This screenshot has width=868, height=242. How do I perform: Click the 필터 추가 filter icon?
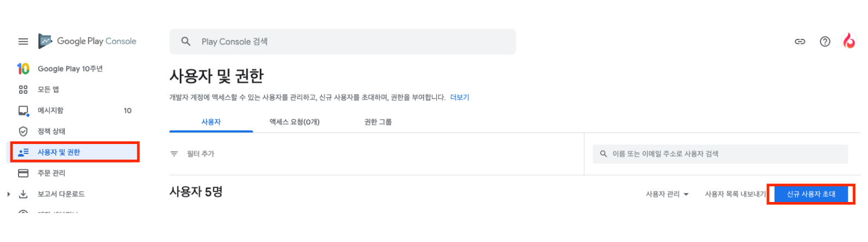point(174,154)
